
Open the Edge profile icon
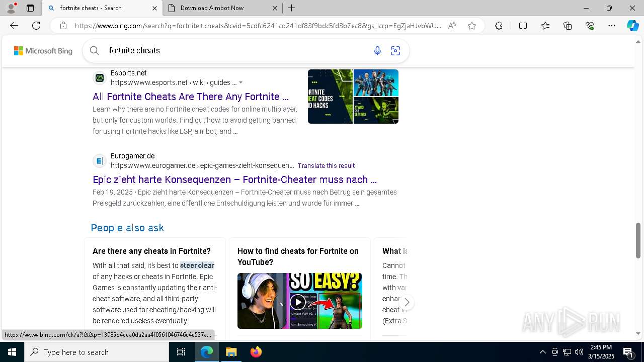[11, 8]
